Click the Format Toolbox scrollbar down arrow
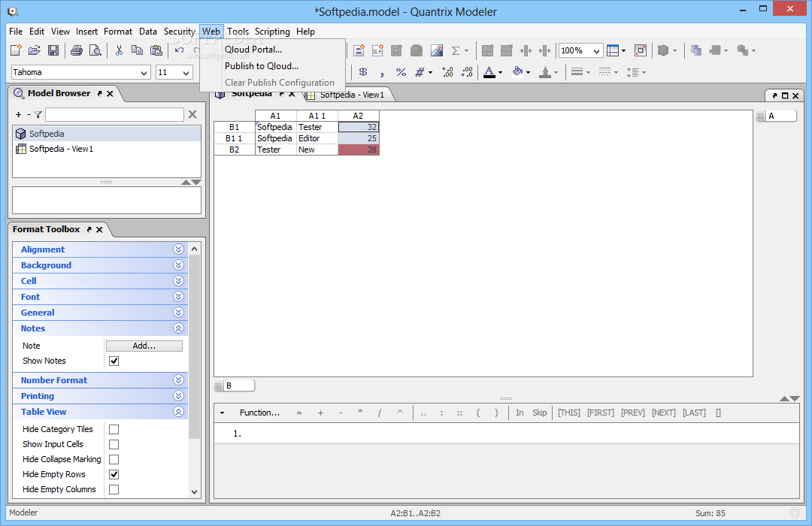 click(194, 492)
